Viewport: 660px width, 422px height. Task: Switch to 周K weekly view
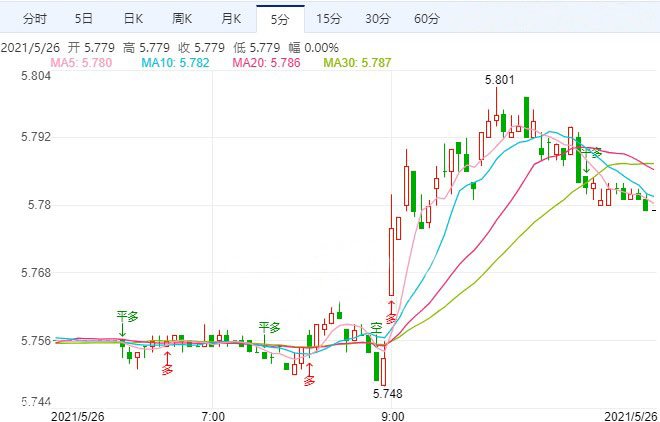tap(182, 19)
